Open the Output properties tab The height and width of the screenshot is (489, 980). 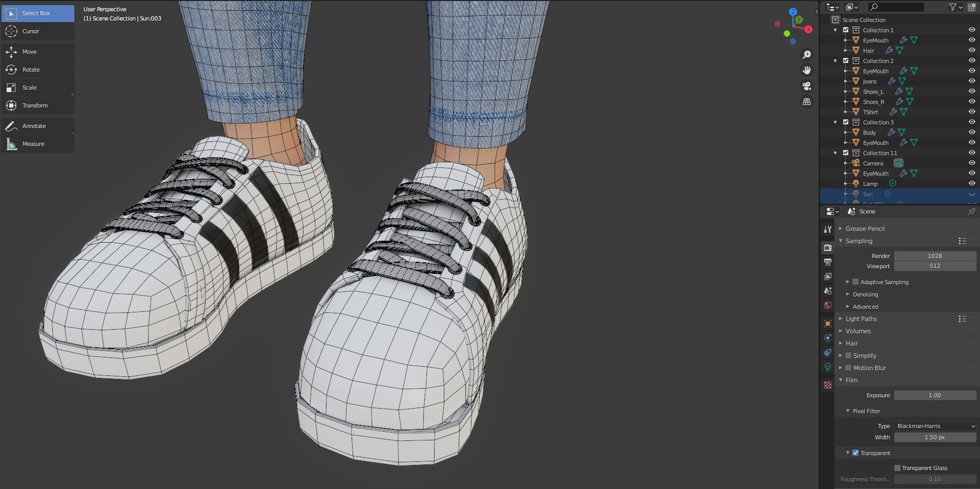click(x=827, y=262)
